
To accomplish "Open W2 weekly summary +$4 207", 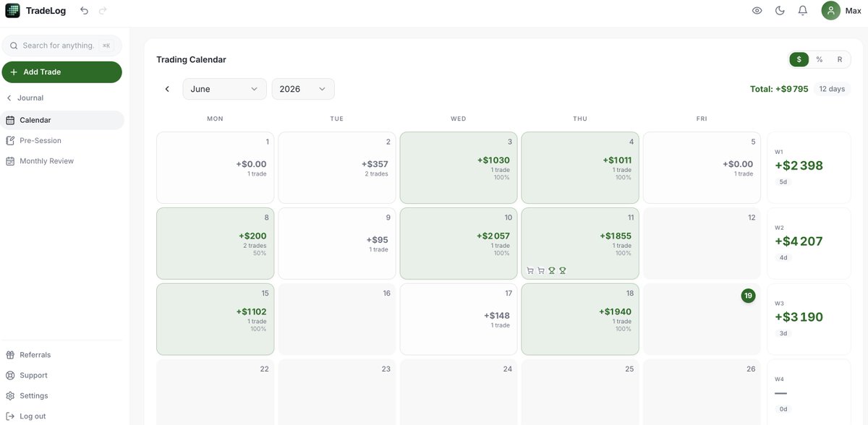I will pyautogui.click(x=809, y=244).
